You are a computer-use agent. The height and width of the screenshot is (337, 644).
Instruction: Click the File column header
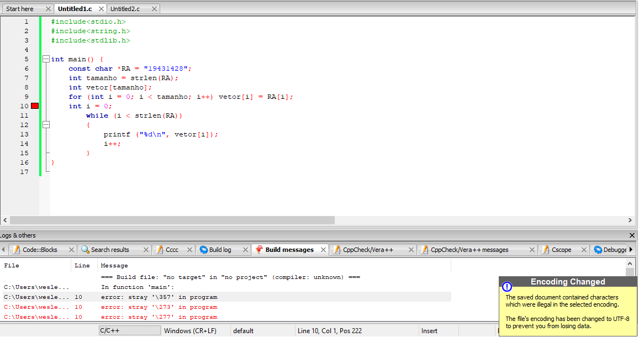36,266
